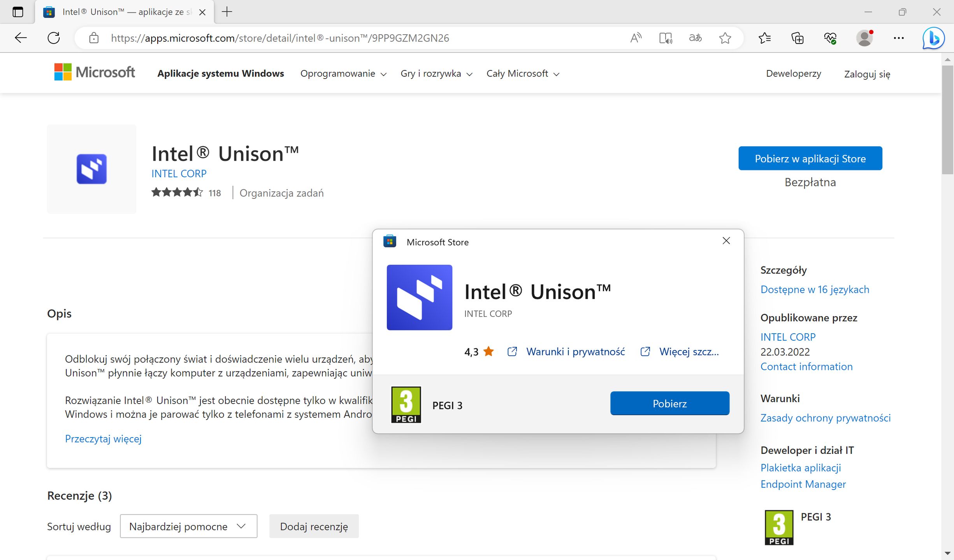Screen dimensions: 954x560
Task: Open the Plakietka aplikacji link
Action: 801,467
